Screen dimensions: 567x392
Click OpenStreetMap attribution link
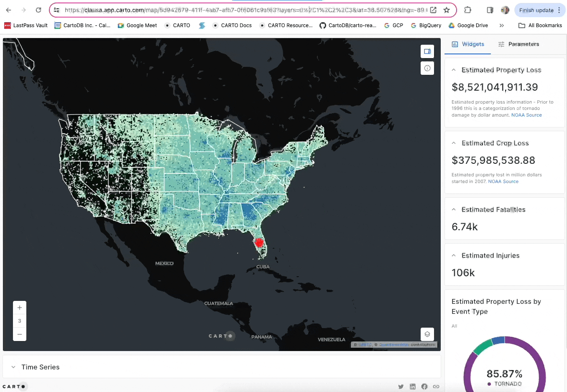(x=394, y=345)
